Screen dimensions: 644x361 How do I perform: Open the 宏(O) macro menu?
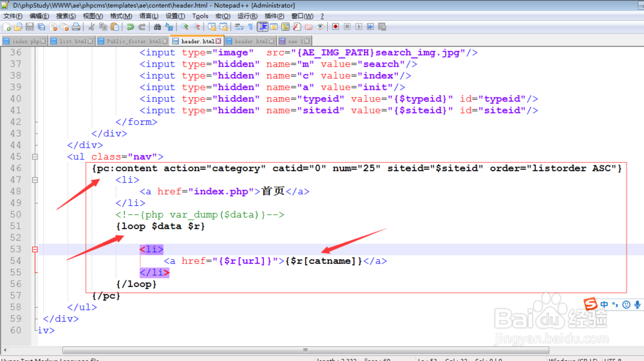223,16
